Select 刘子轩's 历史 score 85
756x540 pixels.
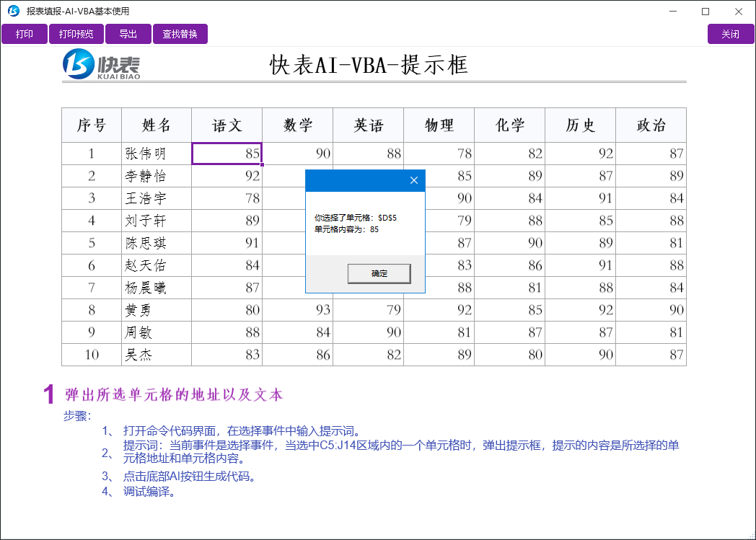[x=581, y=221]
